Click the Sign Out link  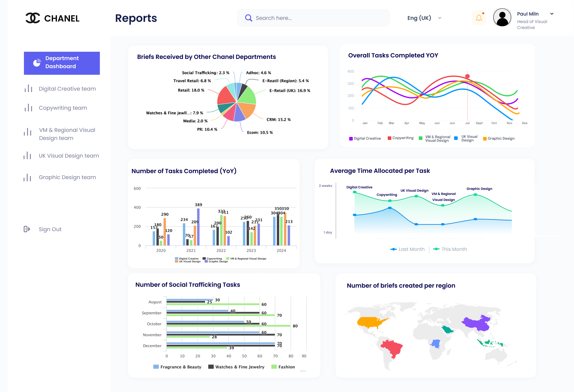(x=50, y=229)
